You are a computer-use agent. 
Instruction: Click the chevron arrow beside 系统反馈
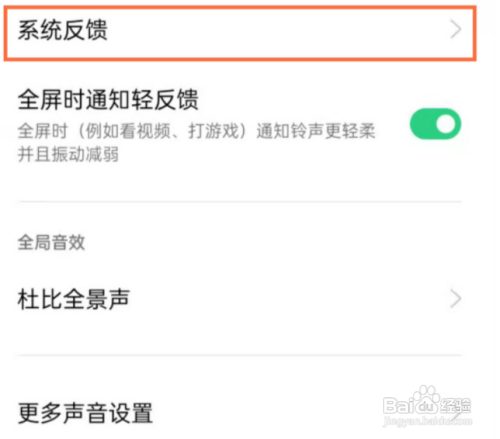point(456,29)
